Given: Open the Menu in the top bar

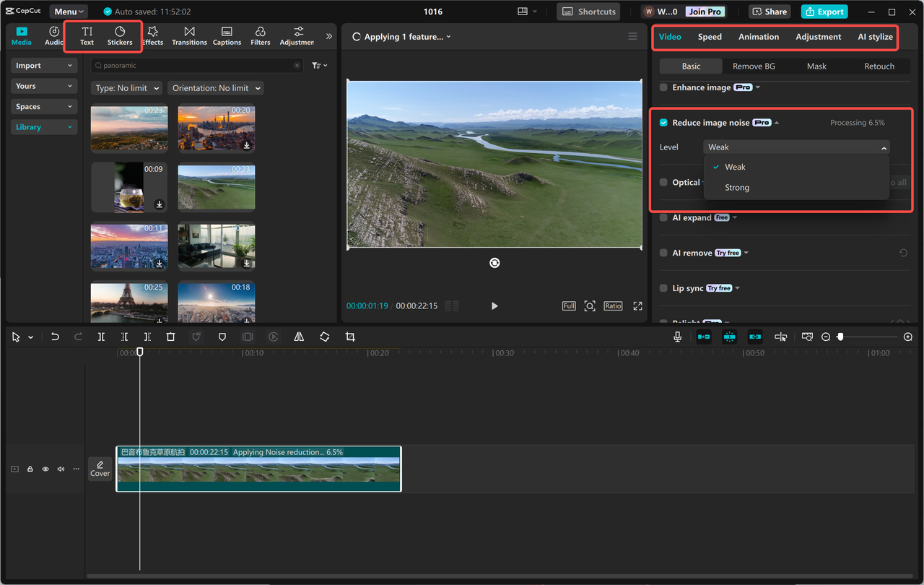Looking at the screenshot, I should click(67, 11).
